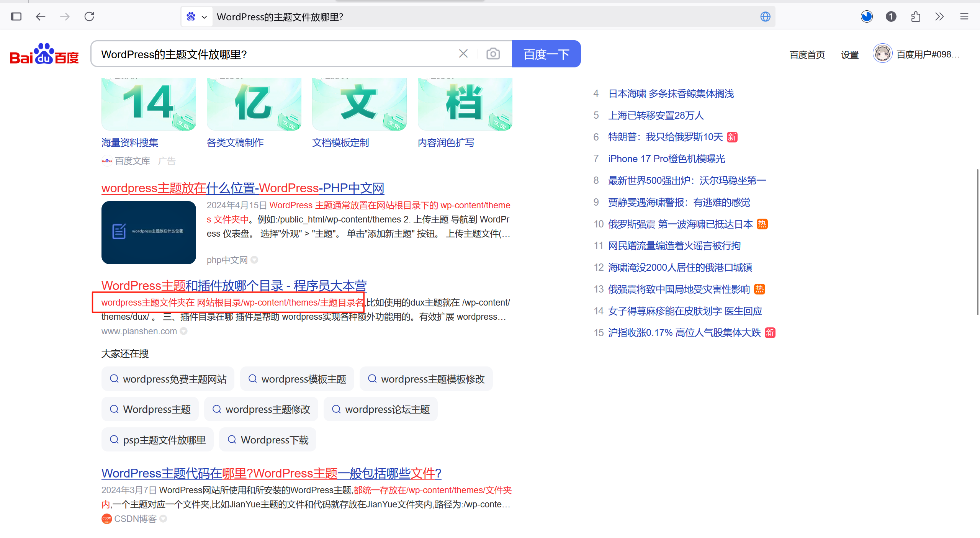This screenshot has height=538, width=980.
Task: Open result WordPress主题和插件放哪个目录
Action: (x=234, y=286)
